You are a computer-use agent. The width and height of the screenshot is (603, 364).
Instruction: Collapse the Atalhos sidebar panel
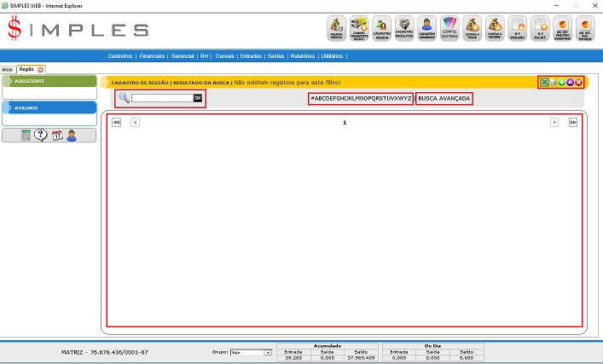pos(49,107)
